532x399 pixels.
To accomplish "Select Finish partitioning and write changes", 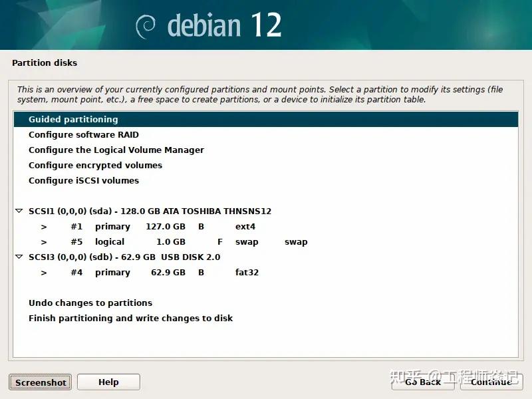I will (130, 318).
